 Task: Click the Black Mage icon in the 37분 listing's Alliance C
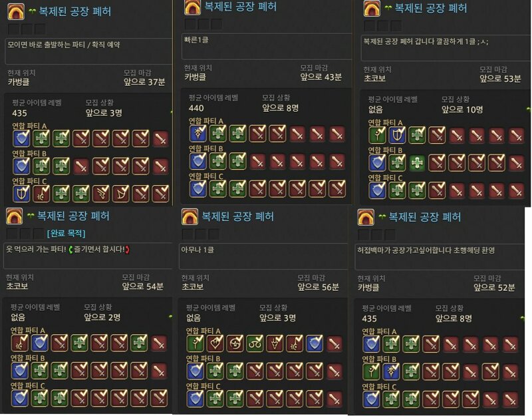click(41, 194)
